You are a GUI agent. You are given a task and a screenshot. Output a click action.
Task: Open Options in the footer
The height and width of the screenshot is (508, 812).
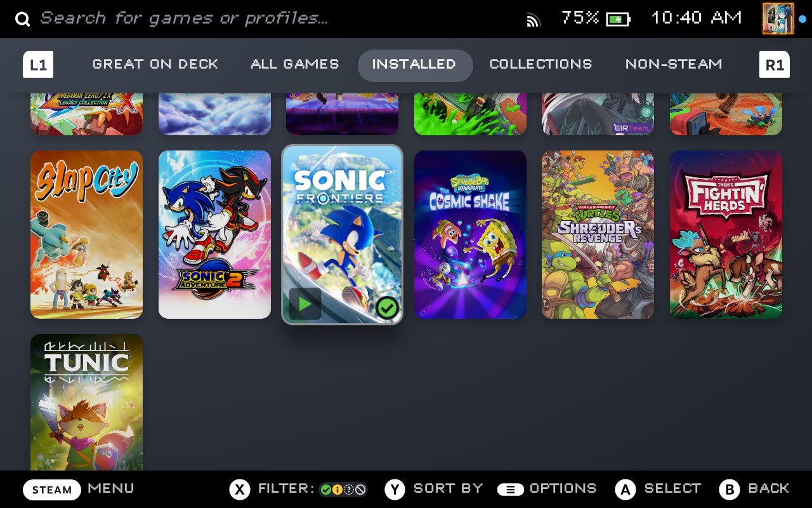coord(563,488)
